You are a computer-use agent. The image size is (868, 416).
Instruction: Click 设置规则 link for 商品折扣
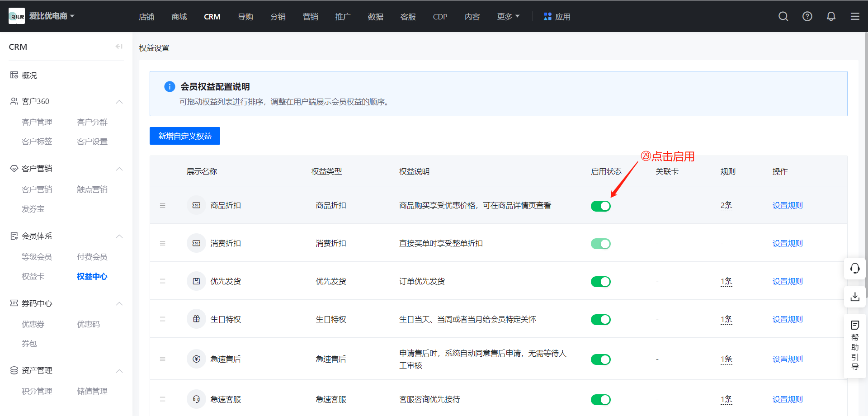tap(788, 205)
